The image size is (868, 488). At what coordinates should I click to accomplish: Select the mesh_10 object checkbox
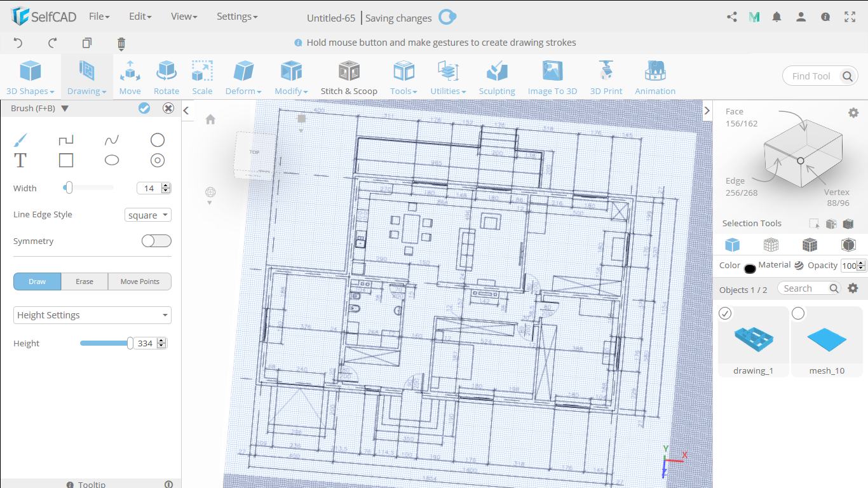[x=798, y=314]
